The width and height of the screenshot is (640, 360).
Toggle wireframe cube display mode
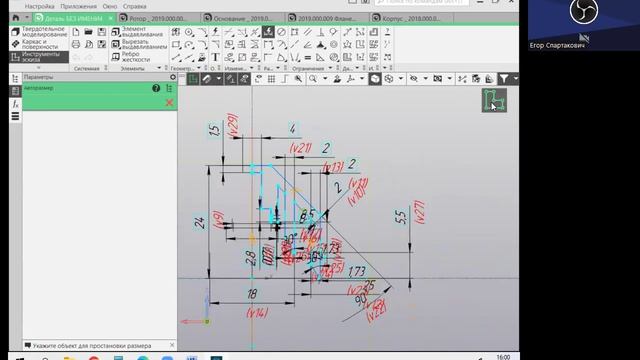coord(389,79)
